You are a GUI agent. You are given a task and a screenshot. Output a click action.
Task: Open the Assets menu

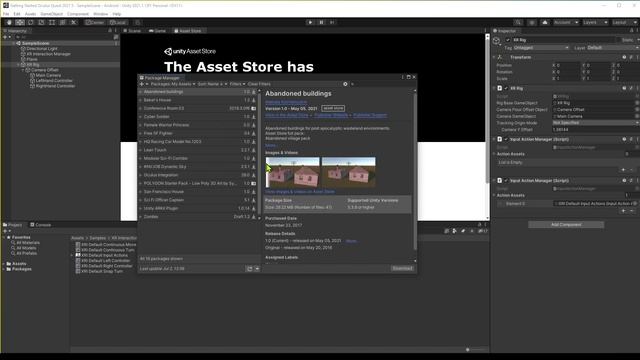coord(31,14)
